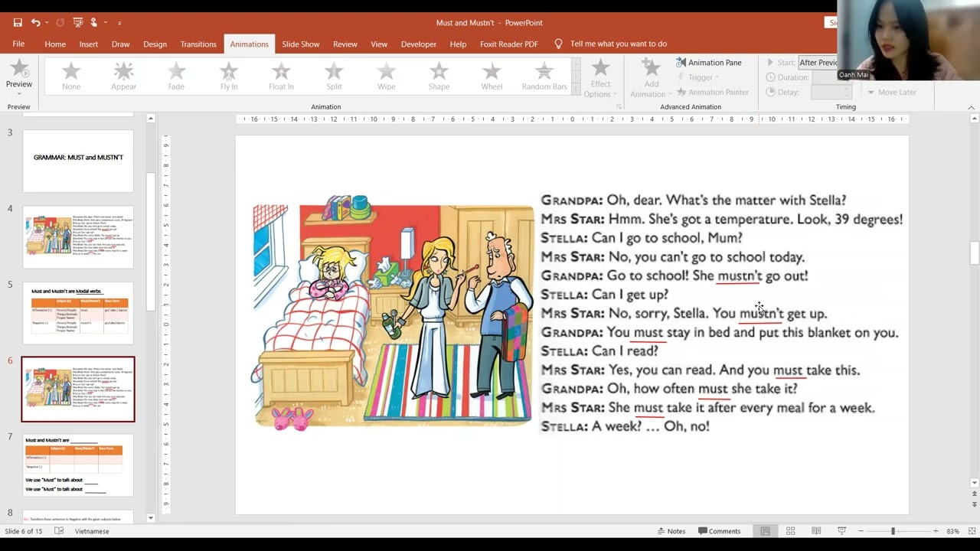Select slide 7 thumbnail
The height and width of the screenshot is (551, 980).
point(78,465)
